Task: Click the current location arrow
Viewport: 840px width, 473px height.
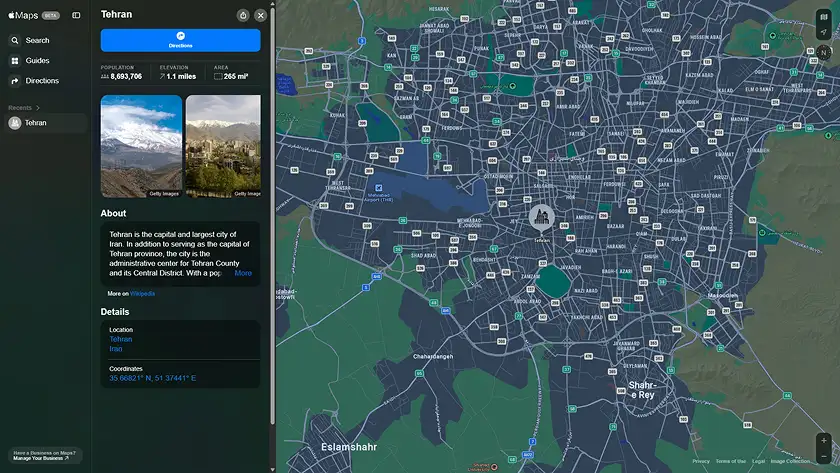Action: (x=824, y=32)
